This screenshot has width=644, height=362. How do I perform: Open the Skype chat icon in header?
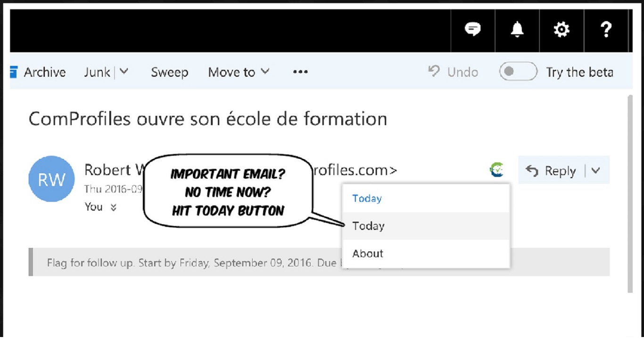point(472,30)
